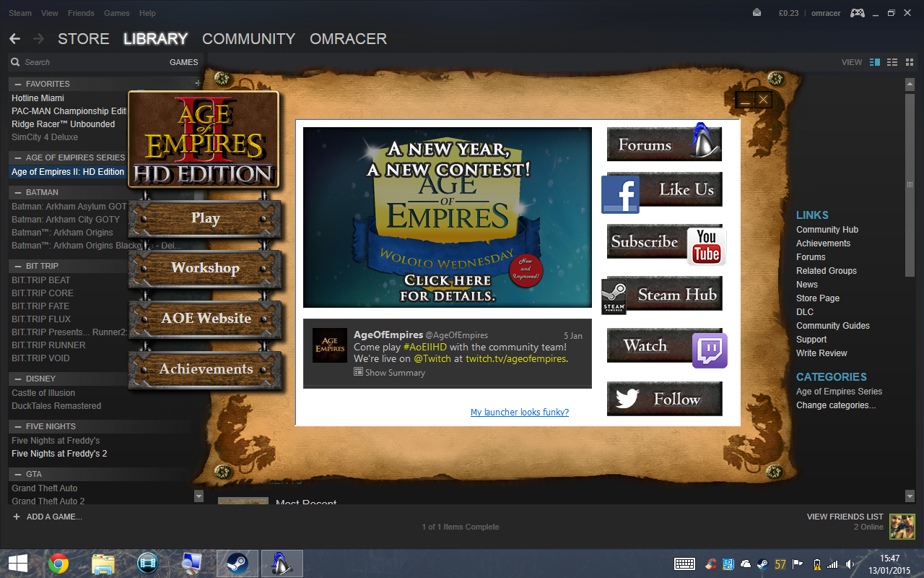Viewport: 924px width, 578px height.
Task: Click the right scrollbar down arrow
Action: click(x=910, y=496)
